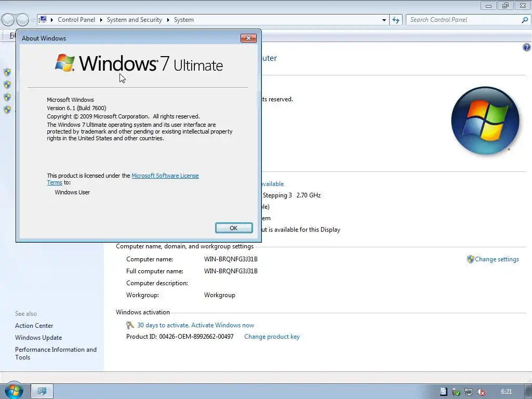532x399 pixels.
Task: Click the Computer name value WIN-BRQNFG3J31B
Action: point(231,259)
